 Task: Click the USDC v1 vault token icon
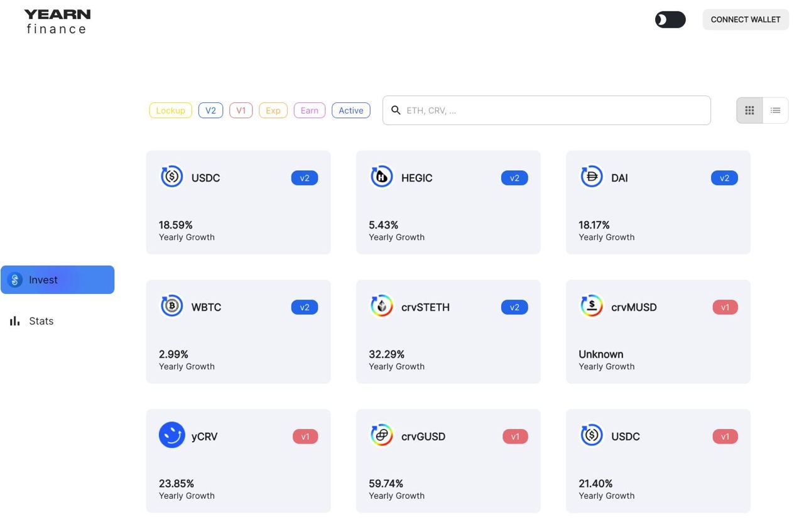591,435
